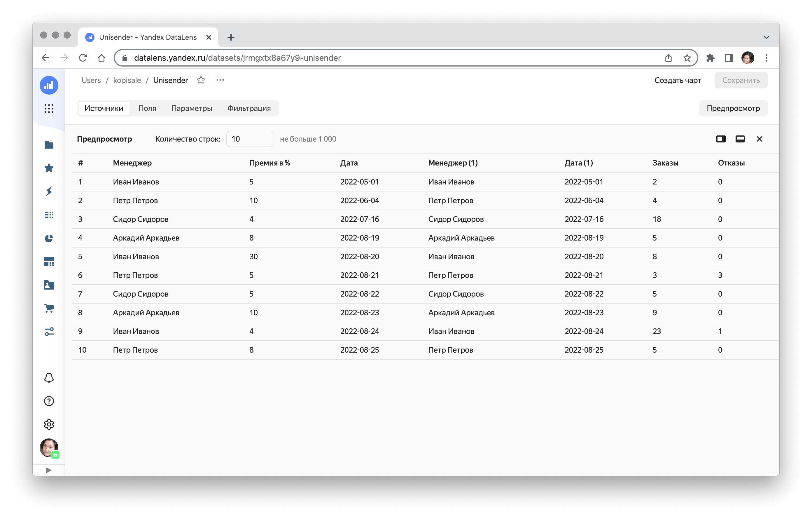Click the Дата (1) column header
The width and height of the screenshot is (812, 519).
tap(579, 163)
